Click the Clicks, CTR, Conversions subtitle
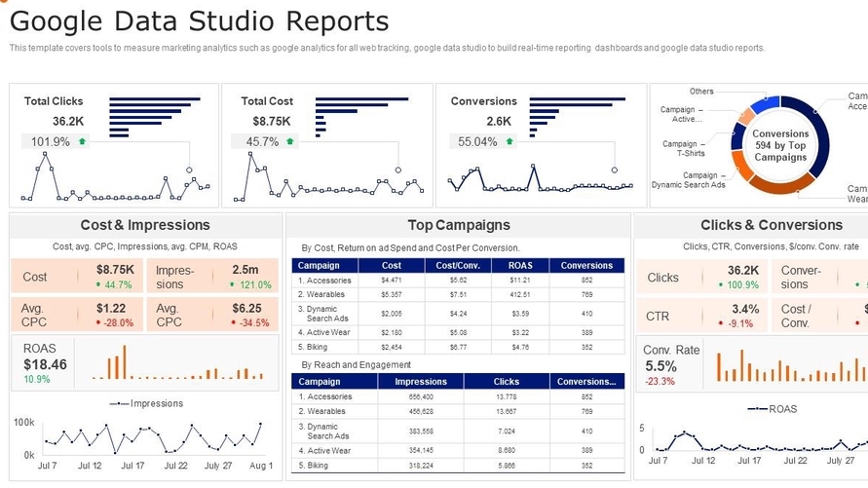868x488 pixels. pyautogui.click(x=772, y=246)
